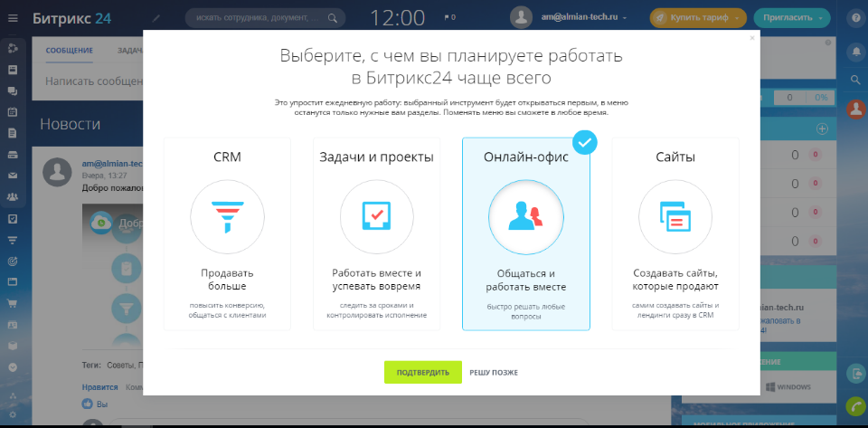Screen dimensions: 868x428
Task: Click the right panel search magnifier icon
Action: pos(856,81)
